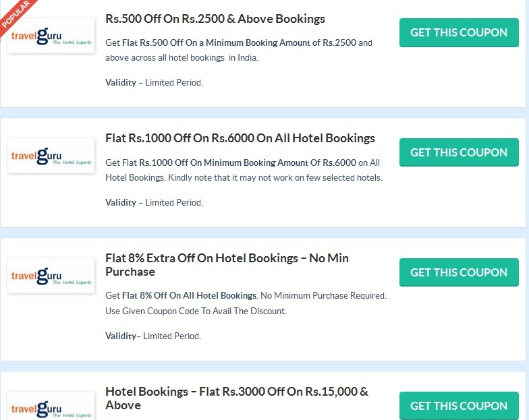Click the Validity label of the 8% Off coupon
Screen dimensions: 529x420
[x=121, y=336]
